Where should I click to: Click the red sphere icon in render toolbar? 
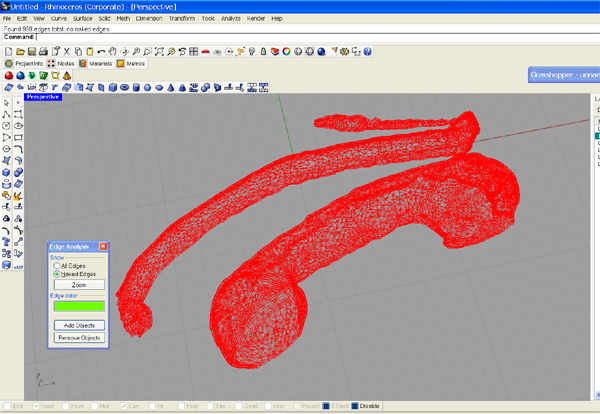point(9,75)
